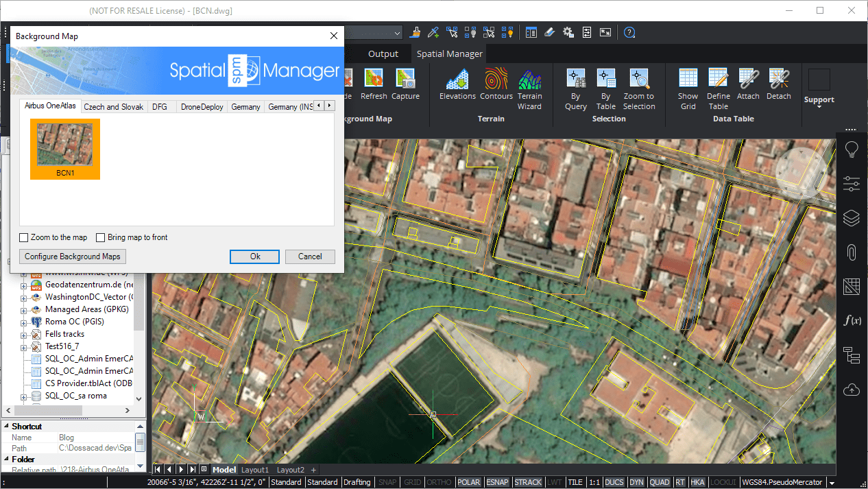Open the Help question mark icon
The height and width of the screenshot is (489, 868).
[629, 32]
